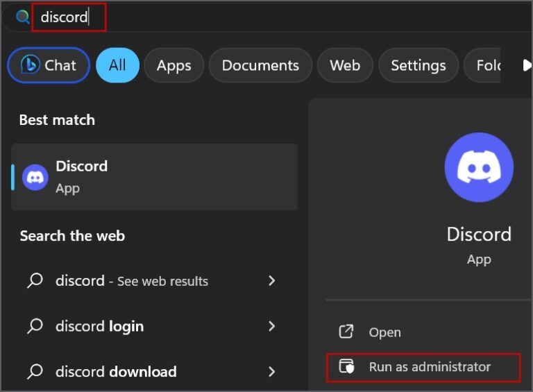The width and height of the screenshot is (533, 392).
Task: Click the magnifier icon beside 'discord login'
Action: pos(35,326)
